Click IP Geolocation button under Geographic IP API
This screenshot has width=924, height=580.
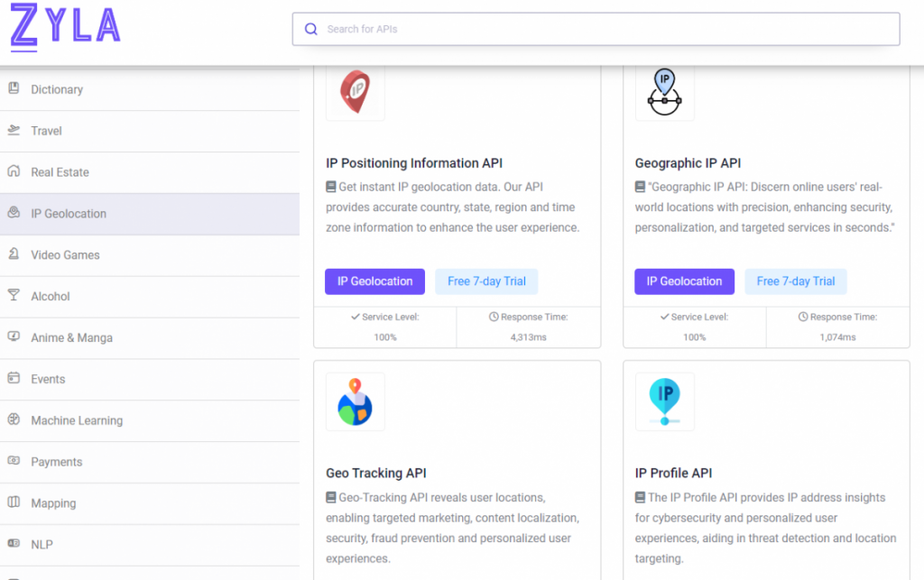coord(684,281)
